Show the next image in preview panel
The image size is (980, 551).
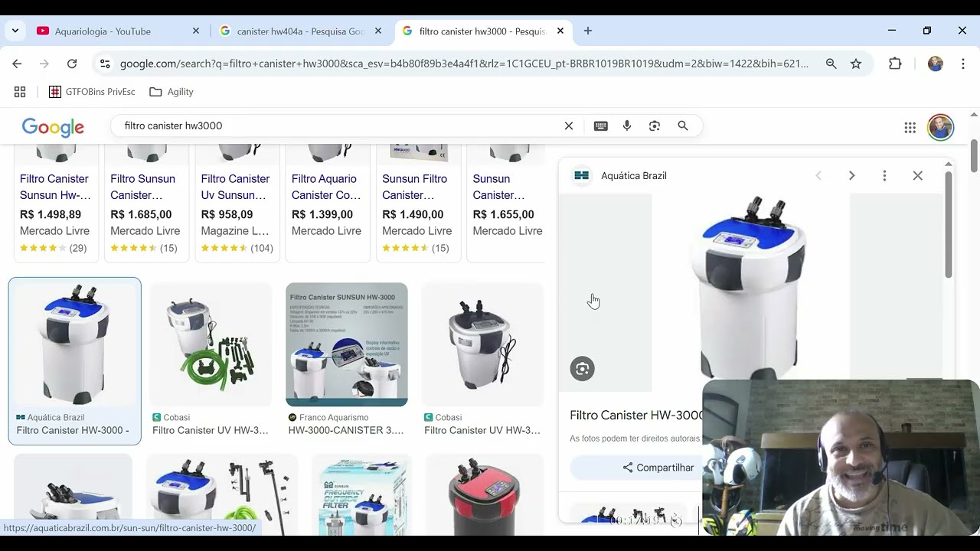[x=851, y=176]
